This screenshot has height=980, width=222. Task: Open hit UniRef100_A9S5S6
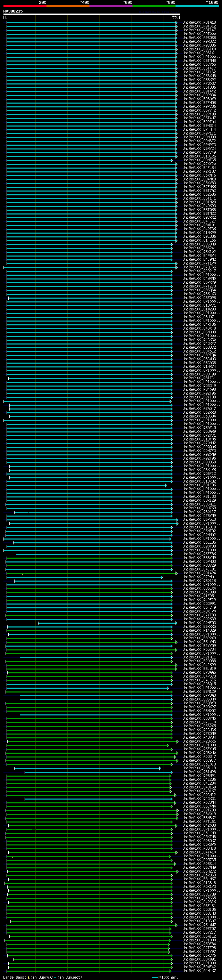[199, 38]
